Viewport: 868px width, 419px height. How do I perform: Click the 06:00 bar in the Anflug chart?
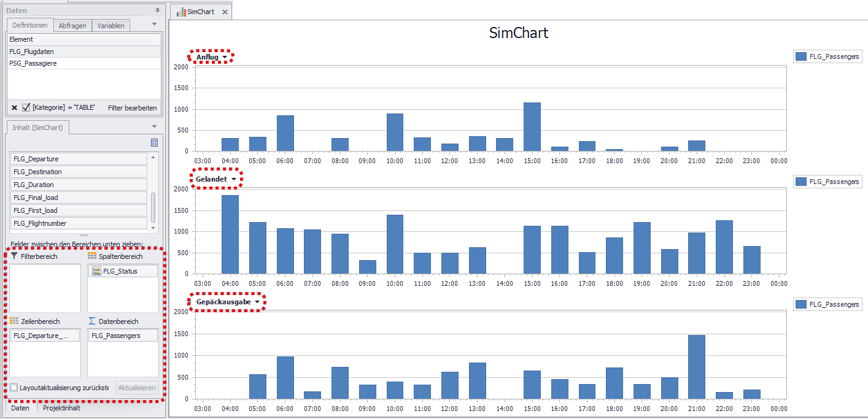[x=285, y=133]
